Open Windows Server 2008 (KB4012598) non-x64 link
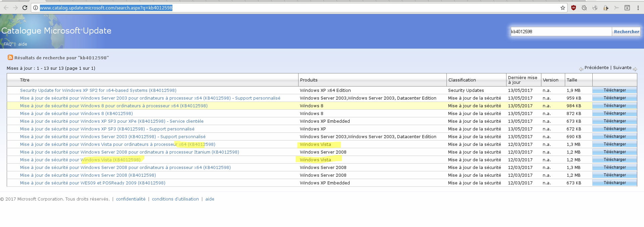Viewport: 644px width, 227px height. [x=88, y=175]
